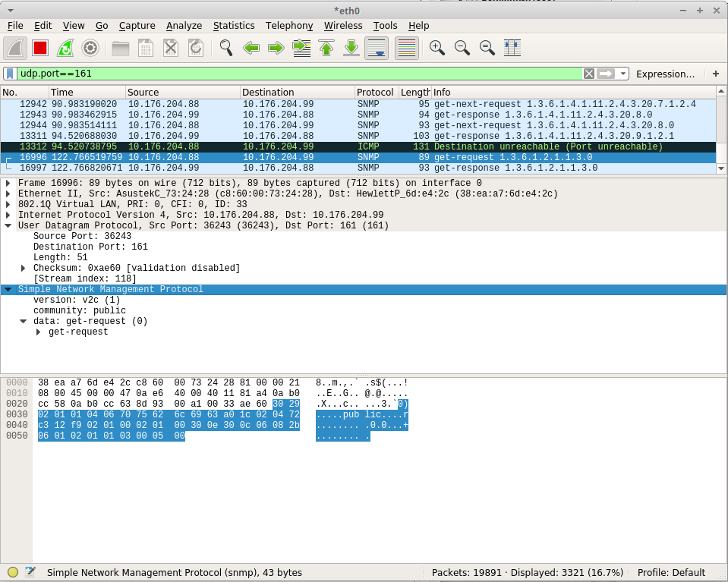Open the Statistics menu

[234, 26]
